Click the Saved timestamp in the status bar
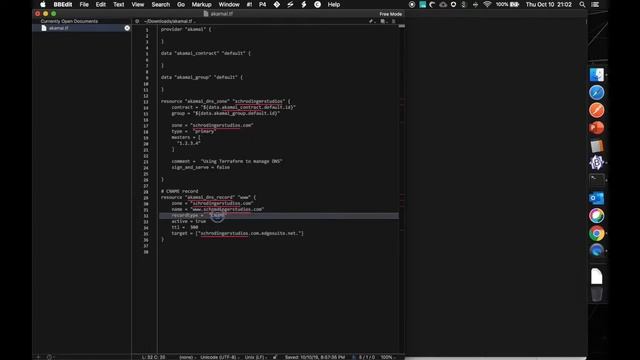640x360 pixels. coord(315,357)
